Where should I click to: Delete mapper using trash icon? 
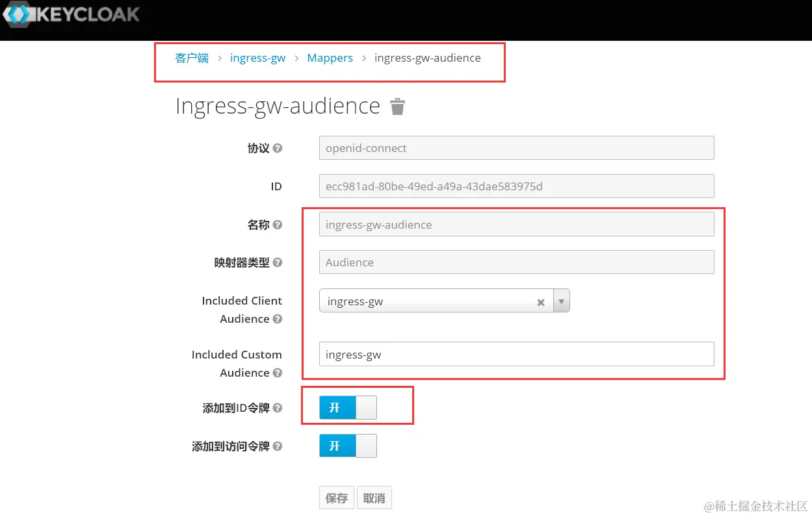tap(397, 107)
